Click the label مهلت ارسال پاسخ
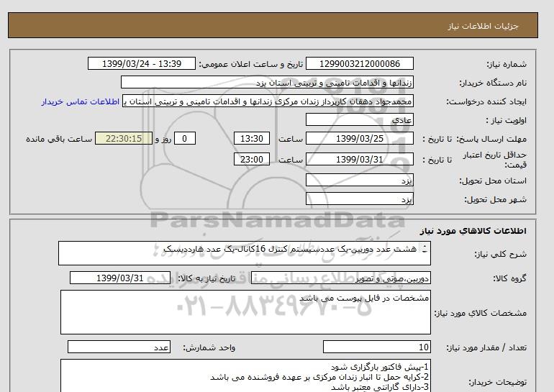 (491, 139)
